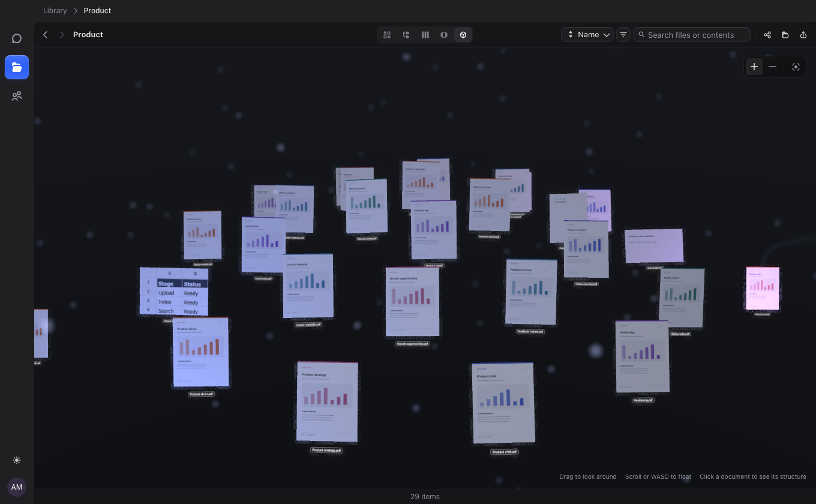Open the Product vision document

[x=200, y=352]
